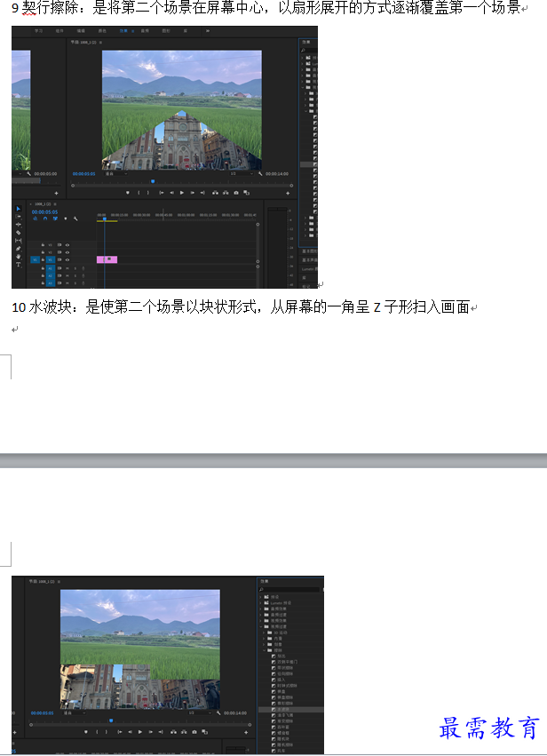
Task: Open settings wrench beside 00:00:14:00 in upper monitor
Action: coord(260,173)
